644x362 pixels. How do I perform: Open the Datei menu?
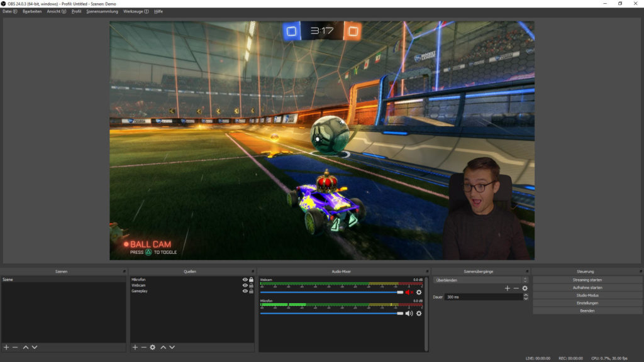tap(10, 11)
